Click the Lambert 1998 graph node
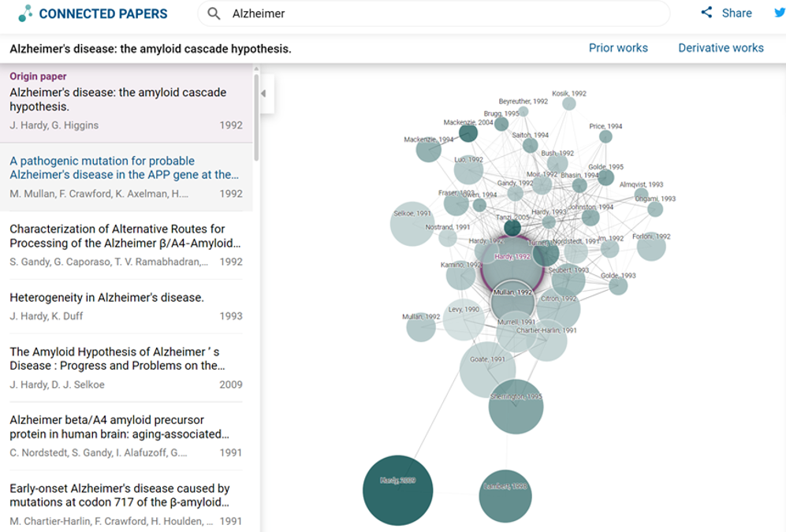Viewport: 786px width, 532px height. pos(505,496)
